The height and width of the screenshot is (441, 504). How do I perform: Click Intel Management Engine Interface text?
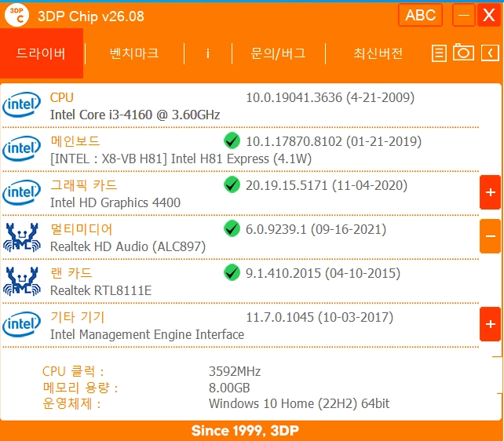click(x=148, y=335)
